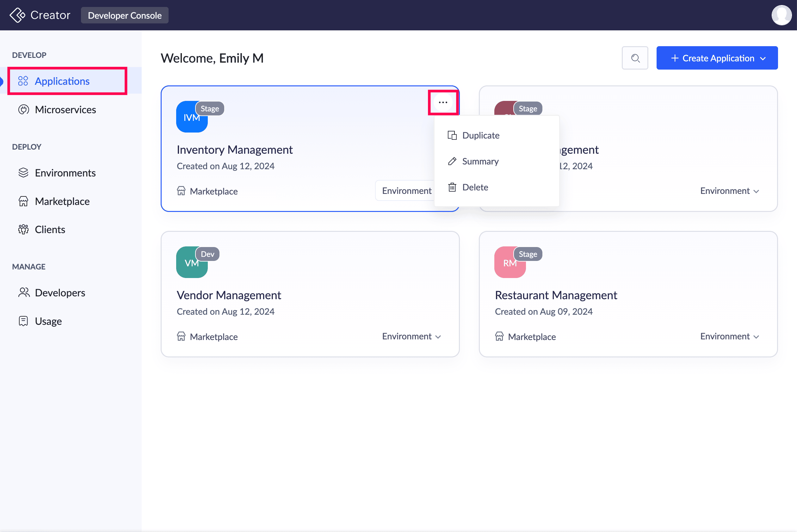Open Developers under Manage
The width and height of the screenshot is (797, 532).
pos(60,293)
